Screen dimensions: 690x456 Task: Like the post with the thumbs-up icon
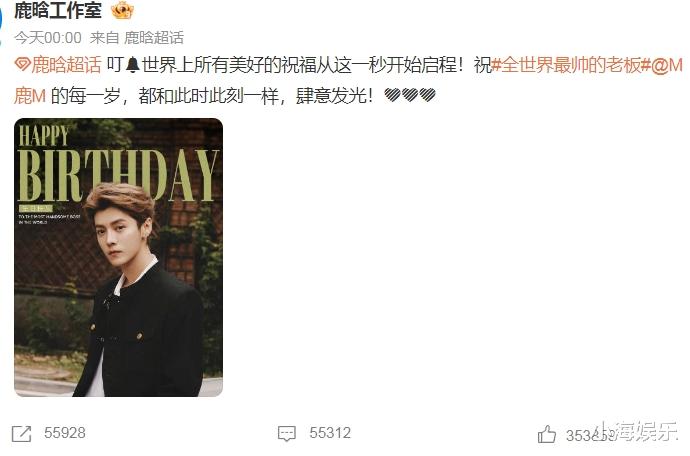point(547,434)
